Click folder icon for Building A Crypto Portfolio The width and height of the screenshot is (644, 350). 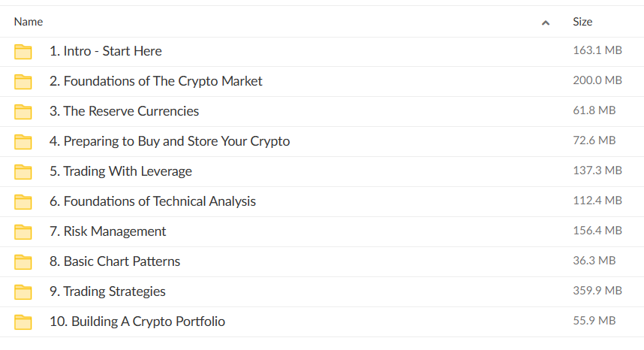[23, 322]
